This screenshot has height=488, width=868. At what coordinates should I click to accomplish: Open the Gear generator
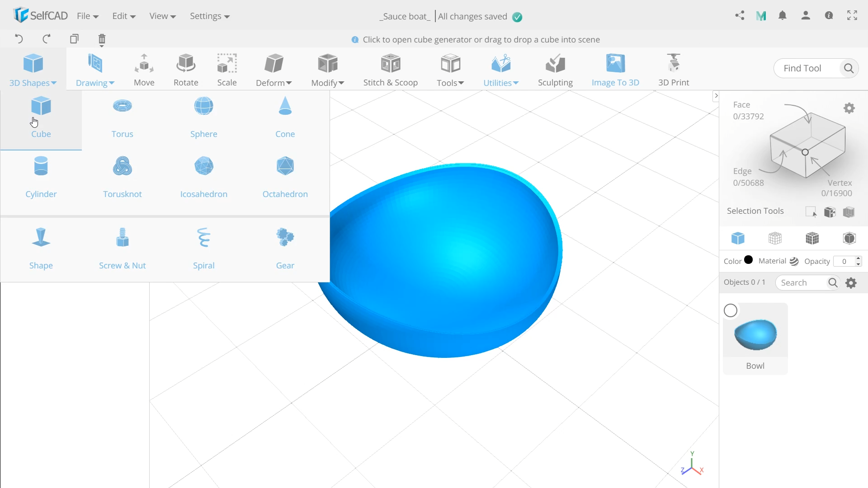click(285, 249)
